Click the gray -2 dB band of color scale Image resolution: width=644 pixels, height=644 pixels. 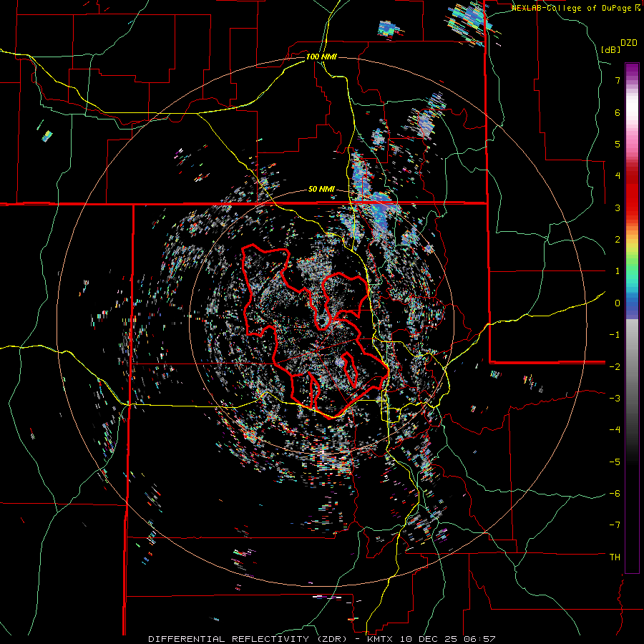coord(632,366)
